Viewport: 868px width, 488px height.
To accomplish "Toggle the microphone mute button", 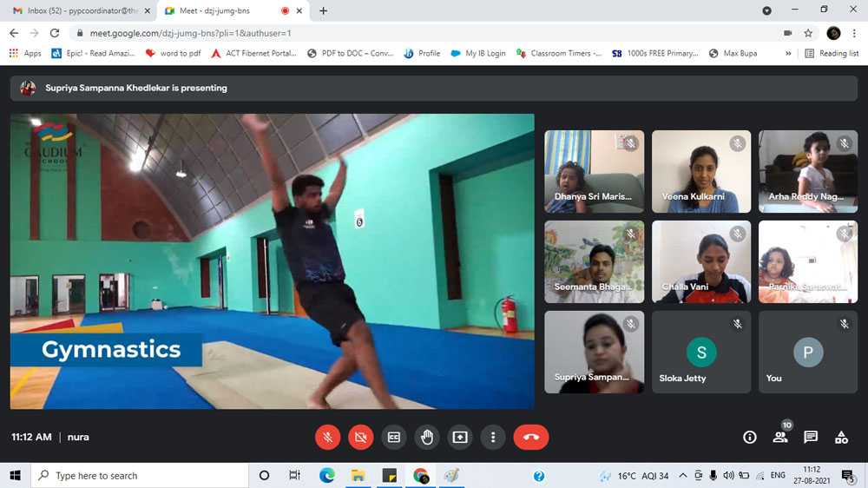I will (x=327, y=438).
